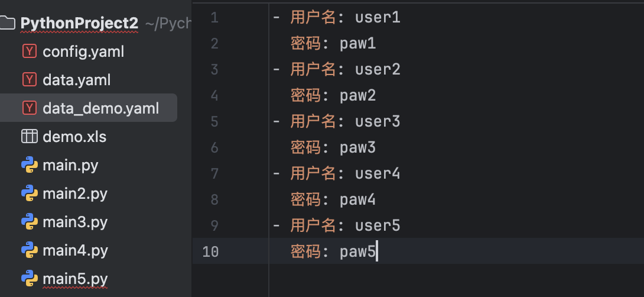Click the Python icon beside main.py
Image resolution: width=644 pixels, height=297 pixels.
point(29,165)
